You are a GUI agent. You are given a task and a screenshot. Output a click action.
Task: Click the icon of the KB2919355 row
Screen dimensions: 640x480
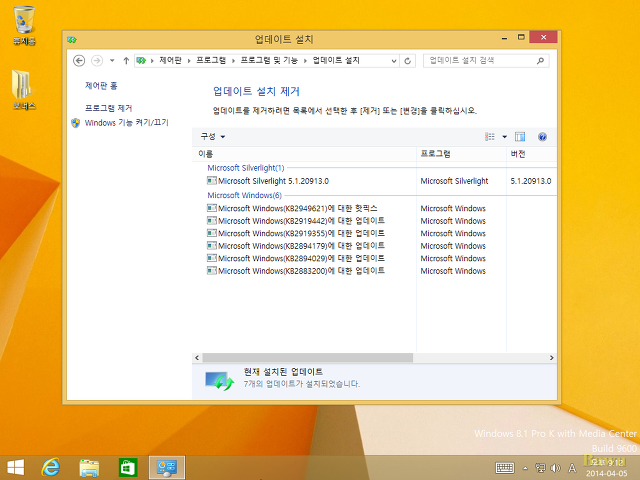[x=212, y=233]
